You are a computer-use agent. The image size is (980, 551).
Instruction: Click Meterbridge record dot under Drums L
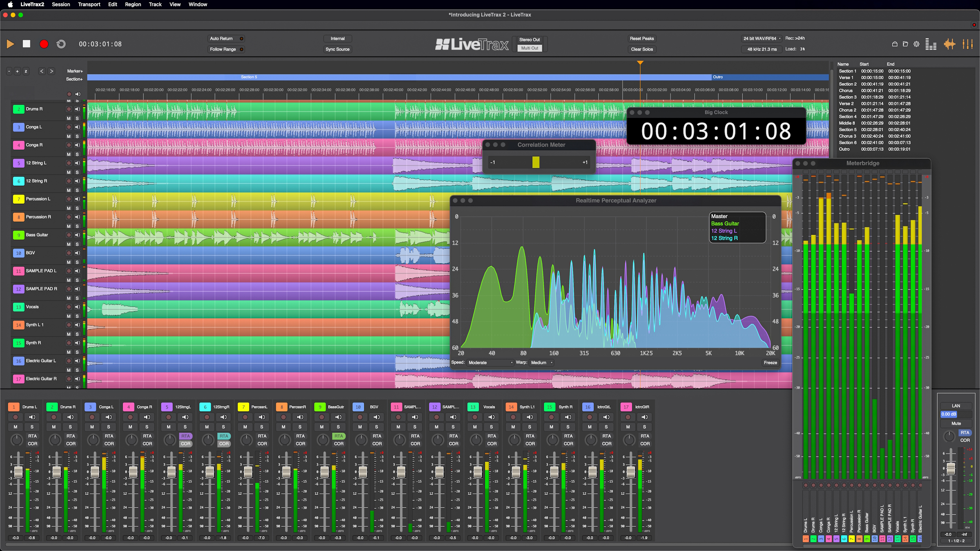806,485
